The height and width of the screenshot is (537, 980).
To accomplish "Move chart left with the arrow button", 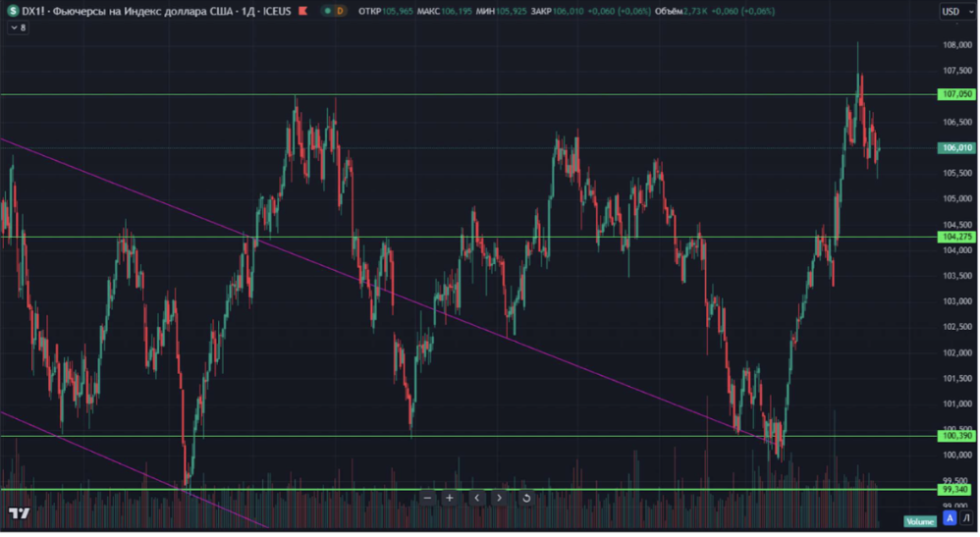I will (477, 499).
